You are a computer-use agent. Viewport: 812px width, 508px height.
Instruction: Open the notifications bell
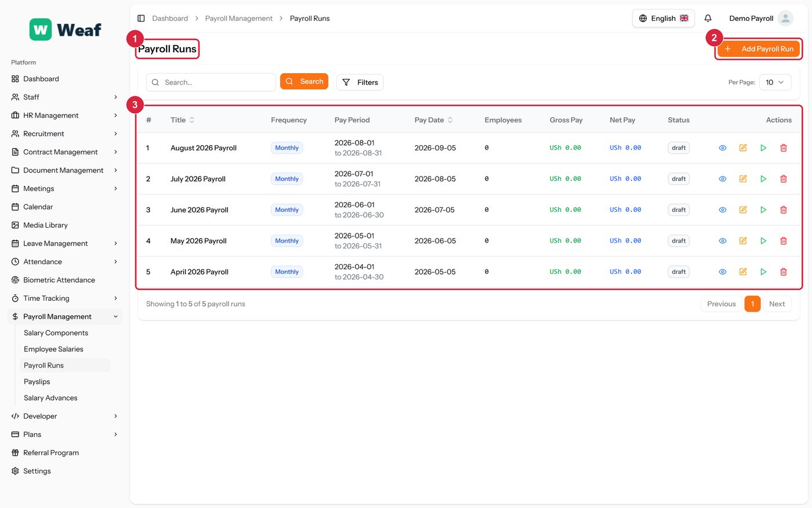(x=708, y=19)
